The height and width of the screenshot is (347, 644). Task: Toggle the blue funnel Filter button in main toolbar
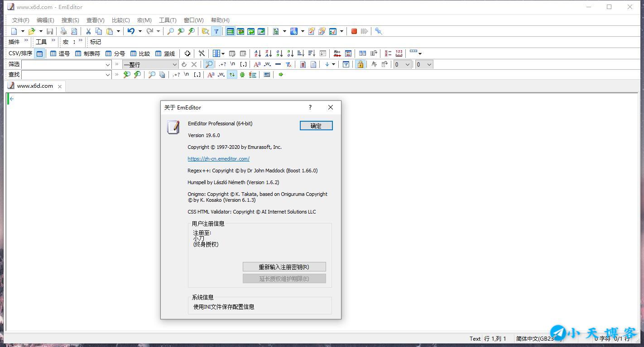click(x=216, y=31)
